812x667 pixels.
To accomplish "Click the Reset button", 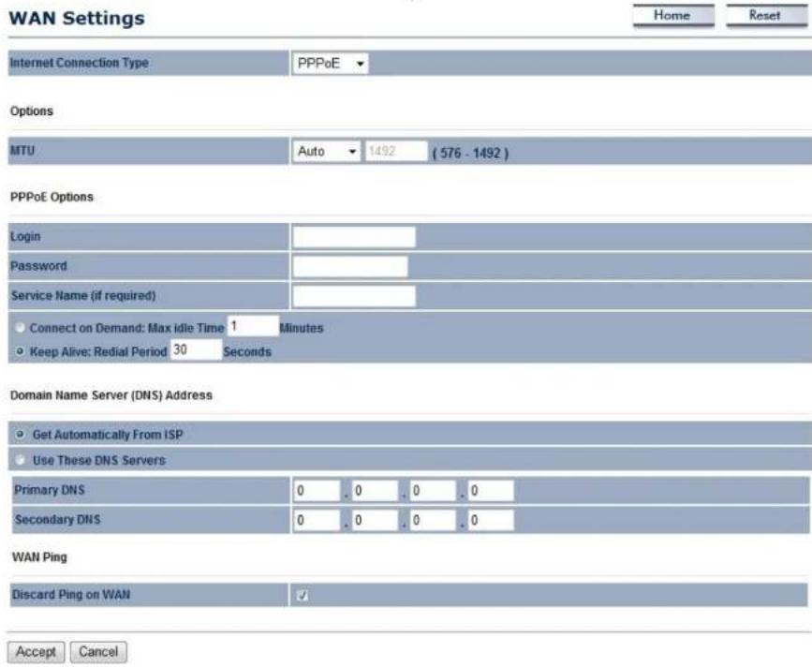I will click(x=766, y=16).
